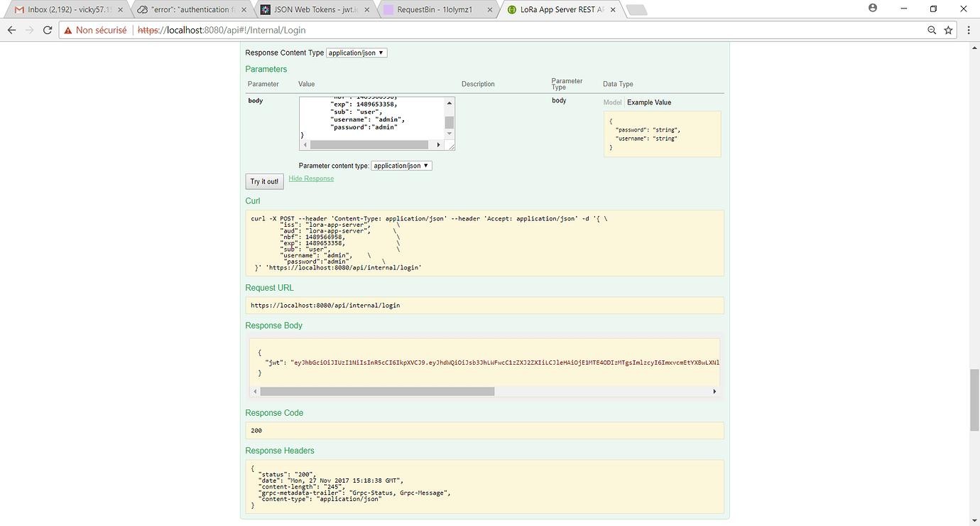Viewport: 980px width, 526px height.
Task: Switch to the Model data type view
Action: coord(612,102)
